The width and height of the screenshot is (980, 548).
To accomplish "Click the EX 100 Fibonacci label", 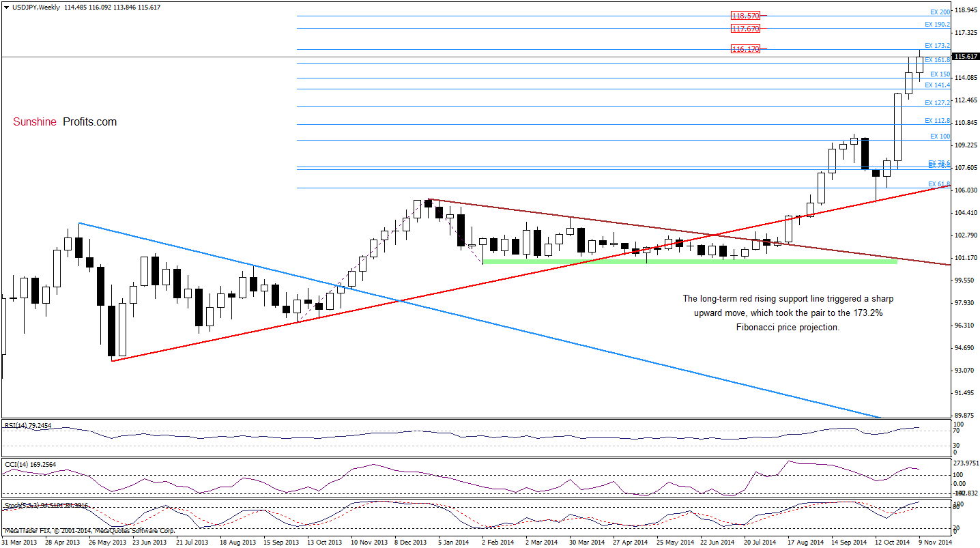I will tap(940, 136).
